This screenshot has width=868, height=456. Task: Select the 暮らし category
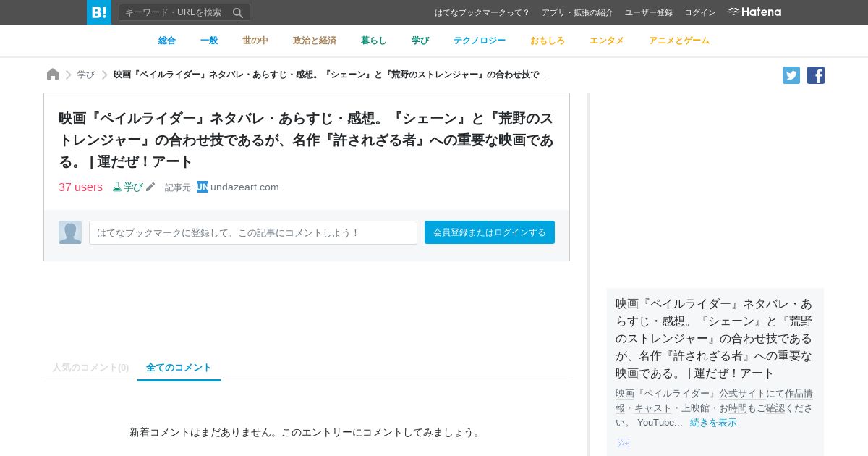(x=374, y=41)
